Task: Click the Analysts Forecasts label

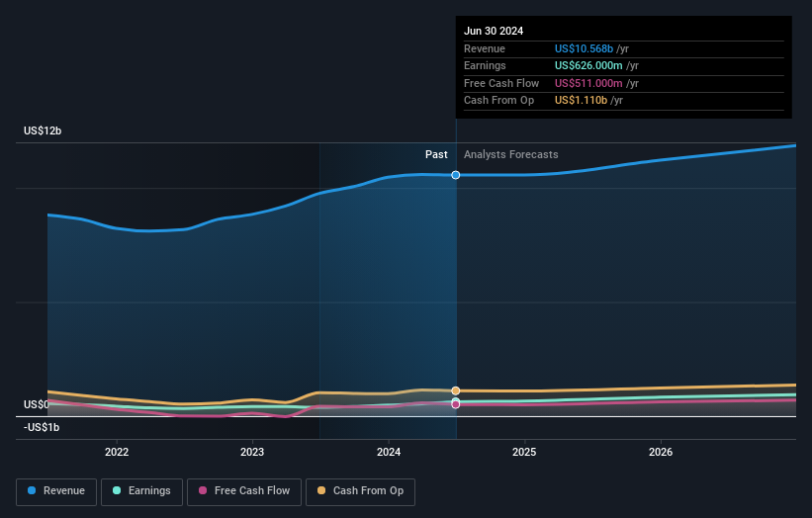Action: pos(511,154)
